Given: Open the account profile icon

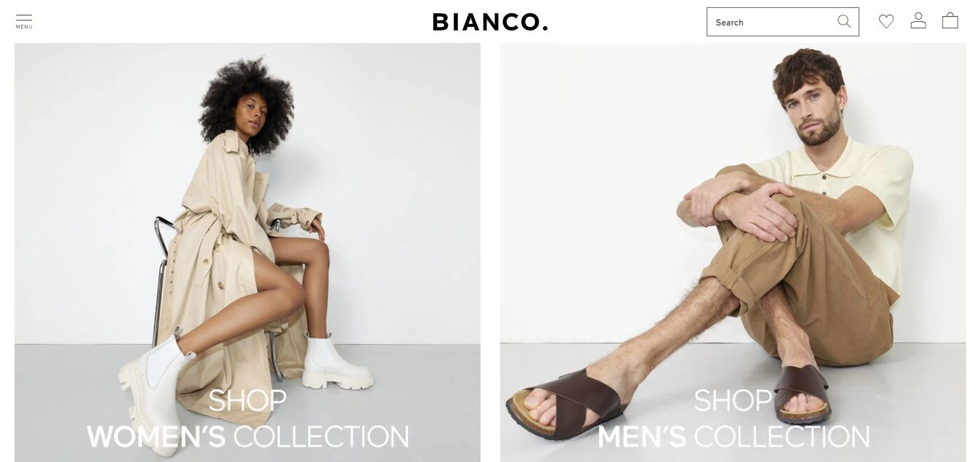Looking at the screenshot, I should tap(918, 21).
